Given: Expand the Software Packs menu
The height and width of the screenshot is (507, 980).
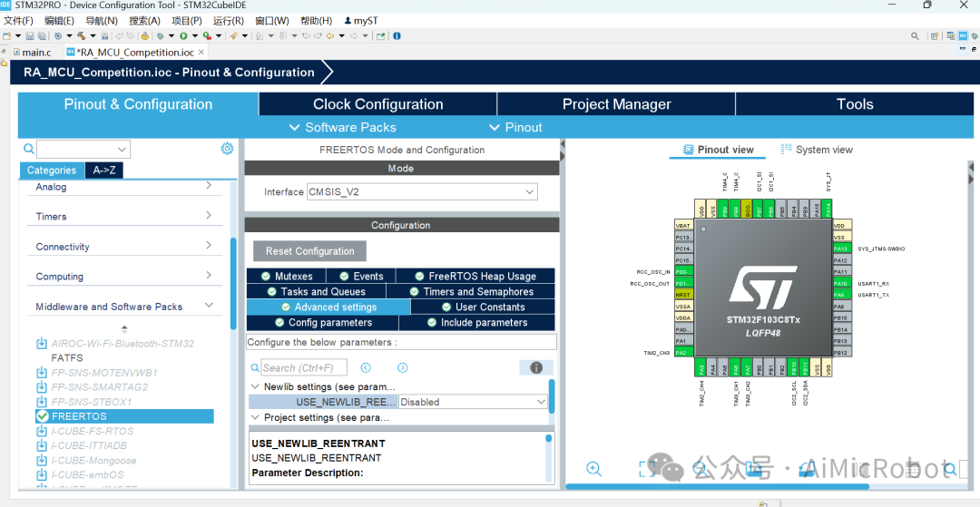Looking at the screenshot, I should (x=342, y=127).
